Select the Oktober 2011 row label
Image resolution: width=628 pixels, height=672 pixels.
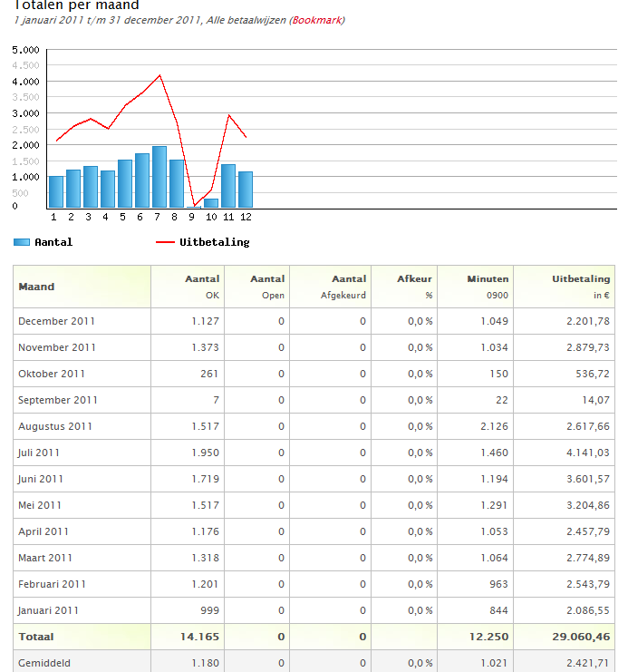click(x=52, y=374)
